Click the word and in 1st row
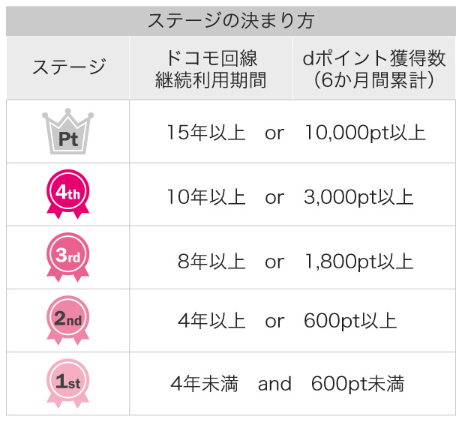462x422 pixels. click(x=275, y=384)
